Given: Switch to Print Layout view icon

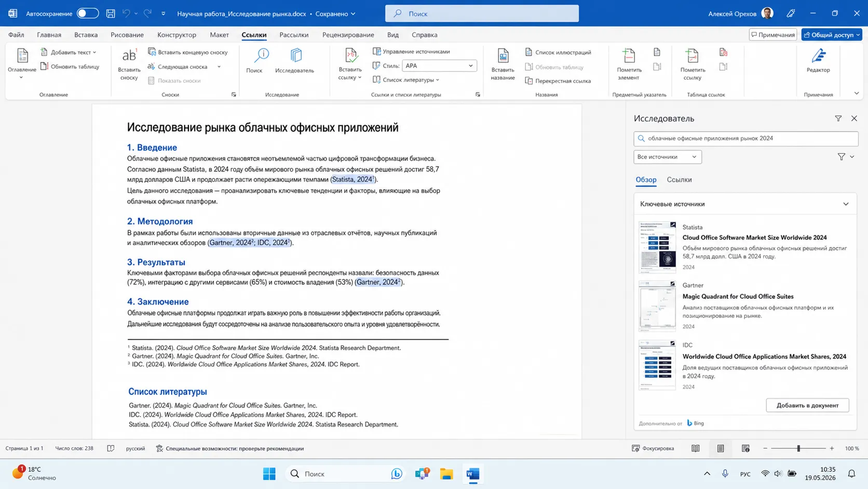Looking at the screenshot, I should pos(721,448).
